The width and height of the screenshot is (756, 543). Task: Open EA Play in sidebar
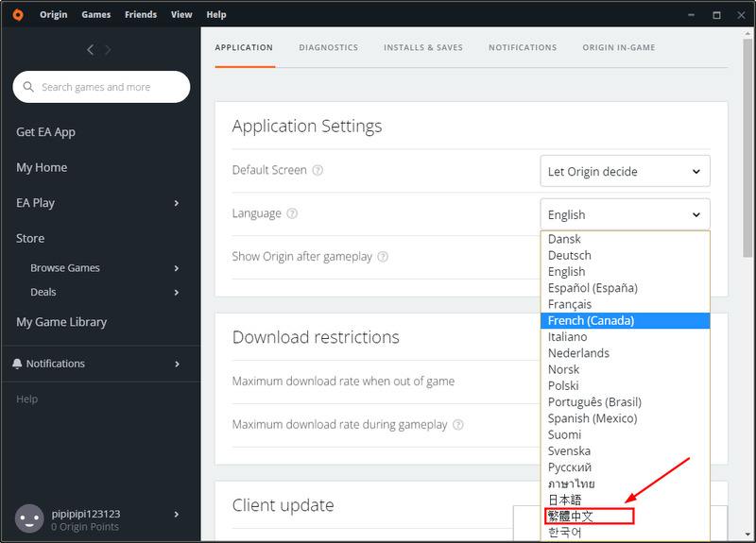35,203
